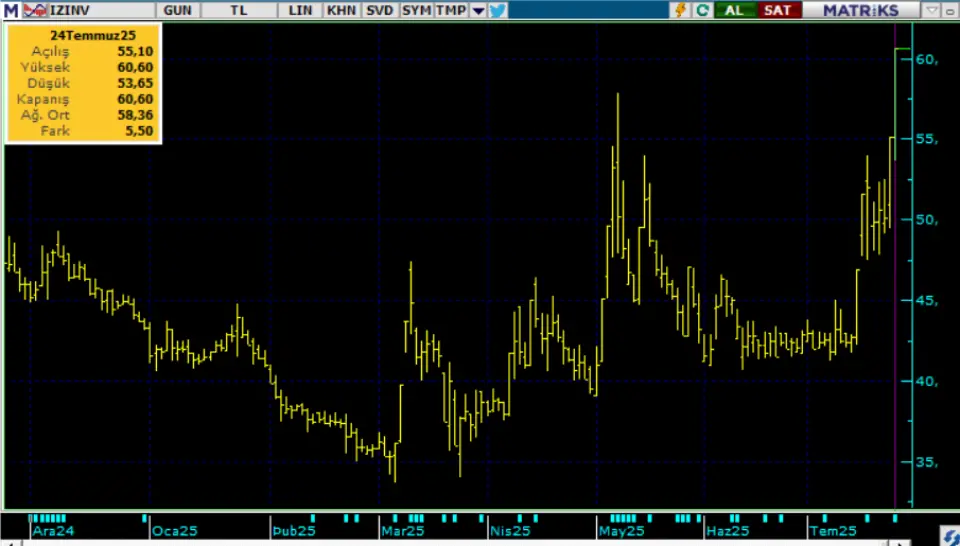Click the Düşük label
This screenshot has width=960, height=546.
point(48,83)
